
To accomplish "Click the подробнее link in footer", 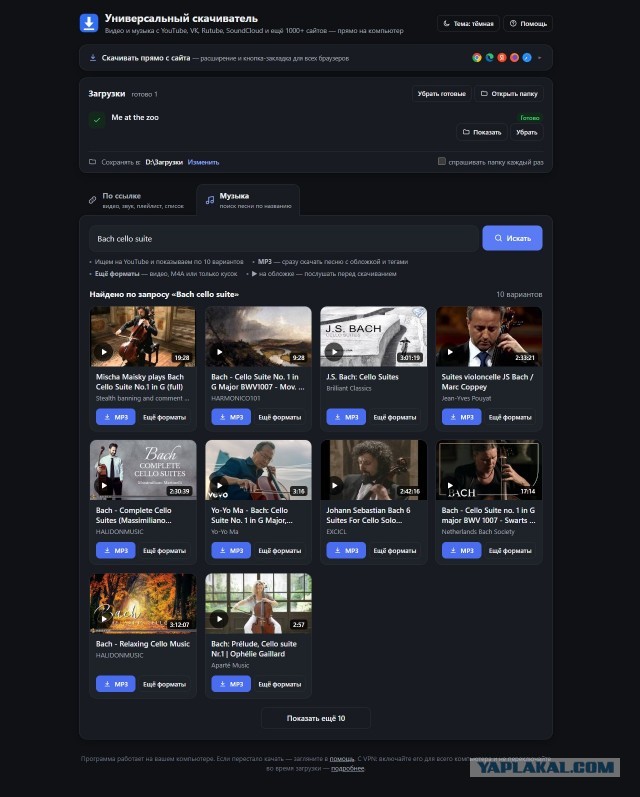I will [348, 768].
